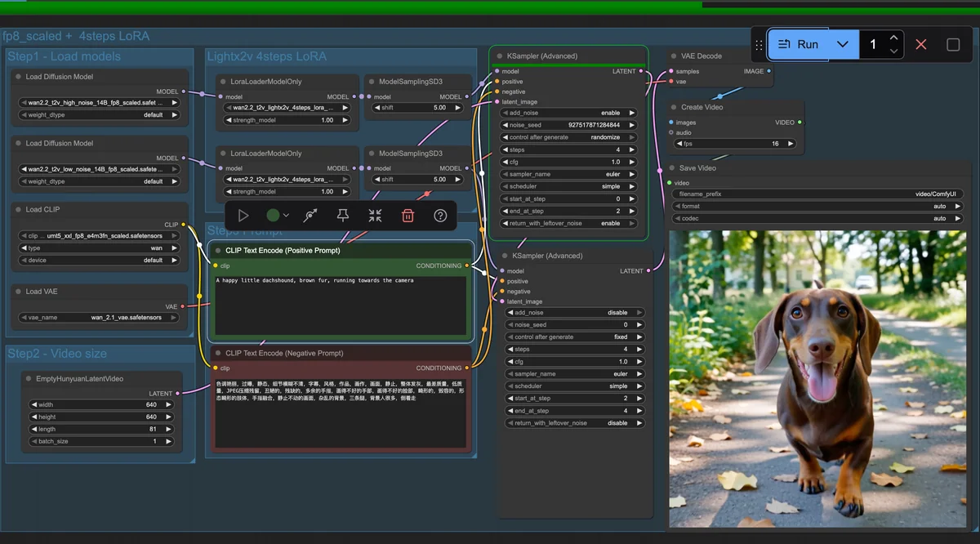Toggle return_with_leftover_noise in top KSampler

(568, 223)
